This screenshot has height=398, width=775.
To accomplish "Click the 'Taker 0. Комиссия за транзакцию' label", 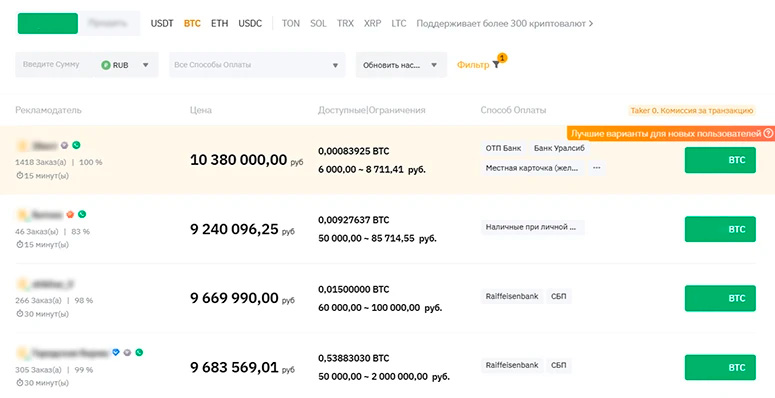I will coord(692,110).
